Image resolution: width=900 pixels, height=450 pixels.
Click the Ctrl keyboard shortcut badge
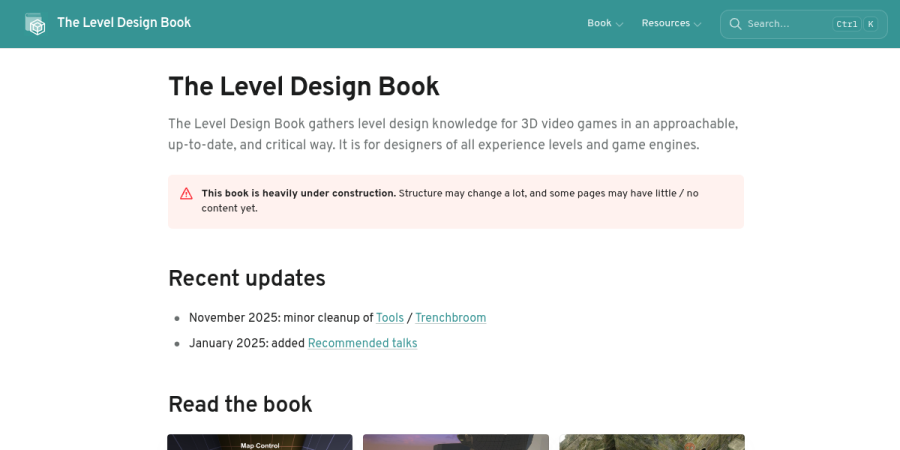[x=847, y=24]
